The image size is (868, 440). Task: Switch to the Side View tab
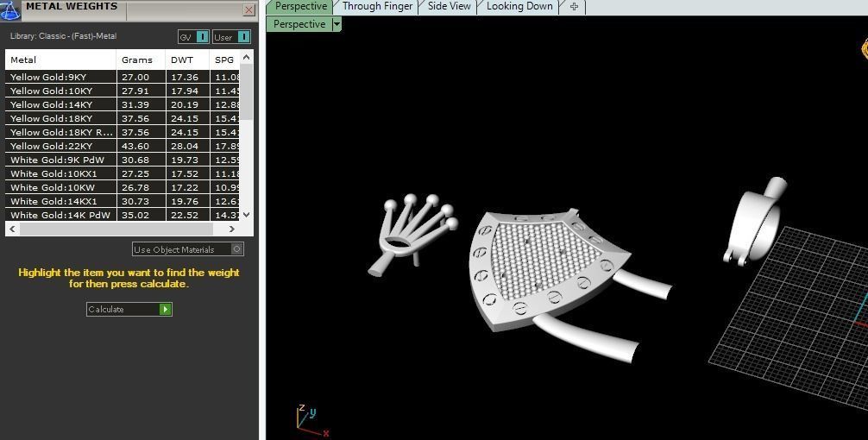pyautogui.click(x=449, y=7)
